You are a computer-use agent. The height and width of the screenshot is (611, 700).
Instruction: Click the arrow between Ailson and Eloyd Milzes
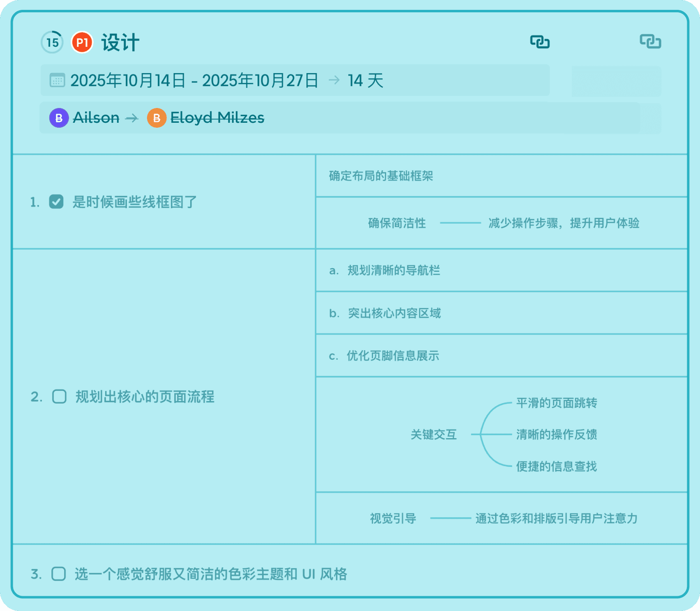(x=132, y=118)
